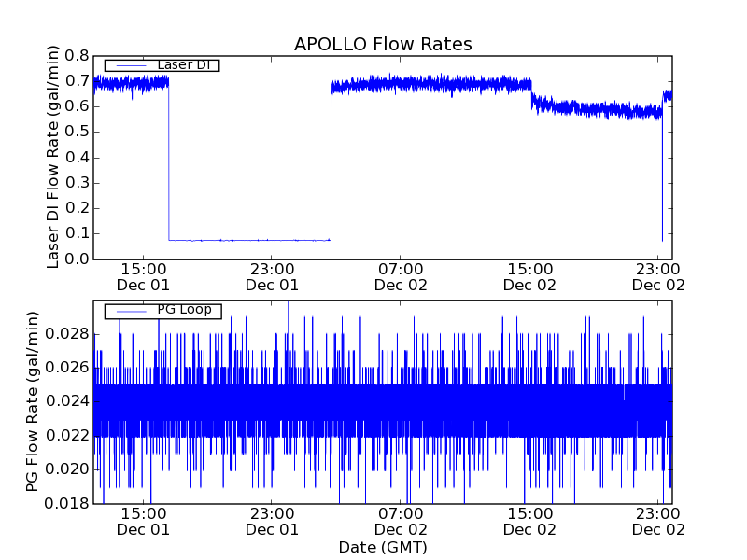This screenshot has width=747, height=560.
Task: Click the 0.2 tick on Laser DI axis
Action: [x=78, y=208]
